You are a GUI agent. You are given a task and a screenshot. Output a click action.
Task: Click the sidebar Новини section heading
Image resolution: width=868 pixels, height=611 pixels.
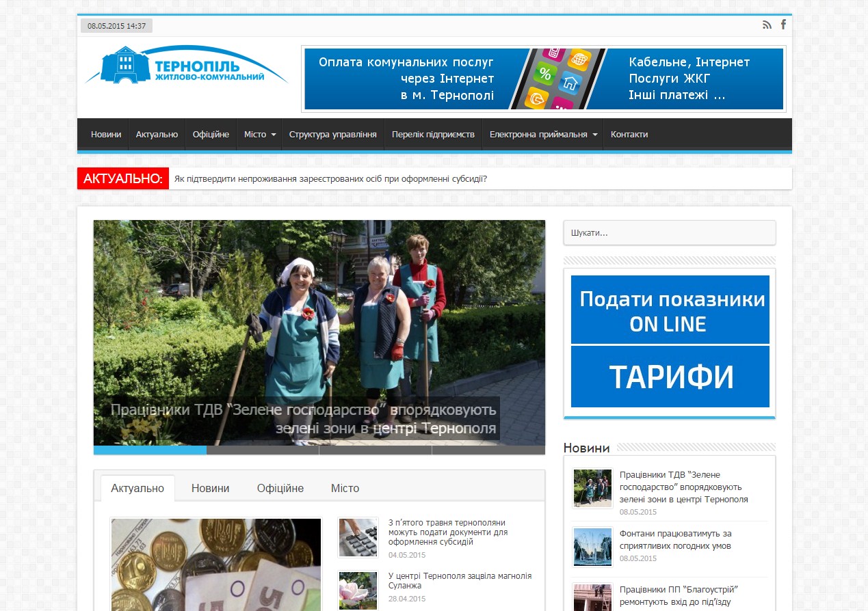pos(587,448)
